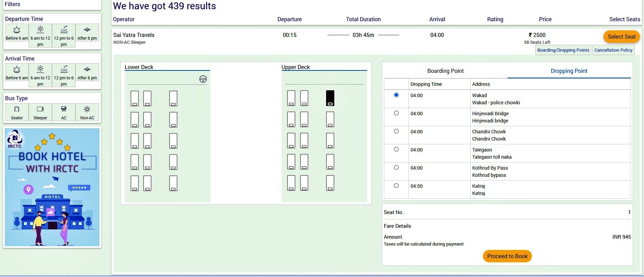Open the Cancellation Policy link
644x277 pixels.
(613, 50)
